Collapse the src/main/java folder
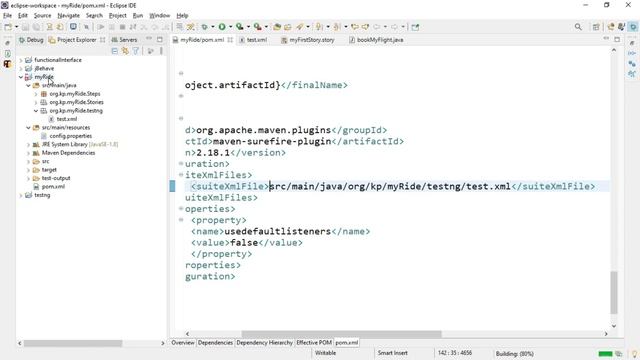The image size is (640, 360). point(28,85)
